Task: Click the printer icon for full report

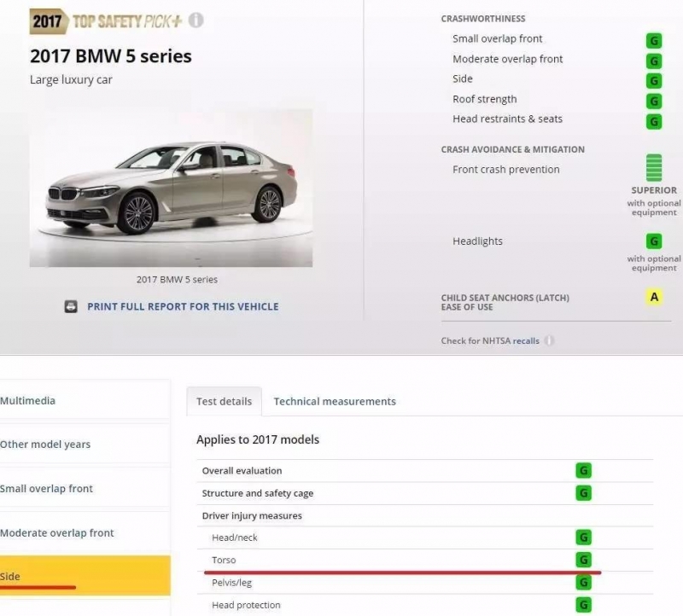Action: (x=71, y=306)
